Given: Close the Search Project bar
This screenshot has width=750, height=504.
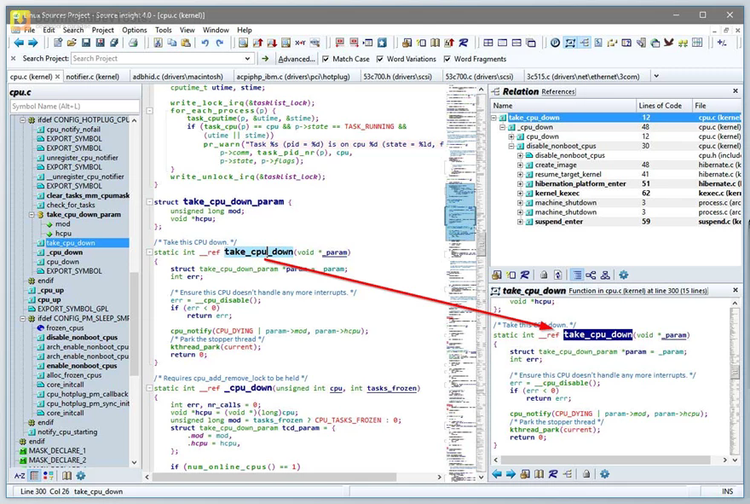Looking at the screenshot, I should click(x=13, y=58).
